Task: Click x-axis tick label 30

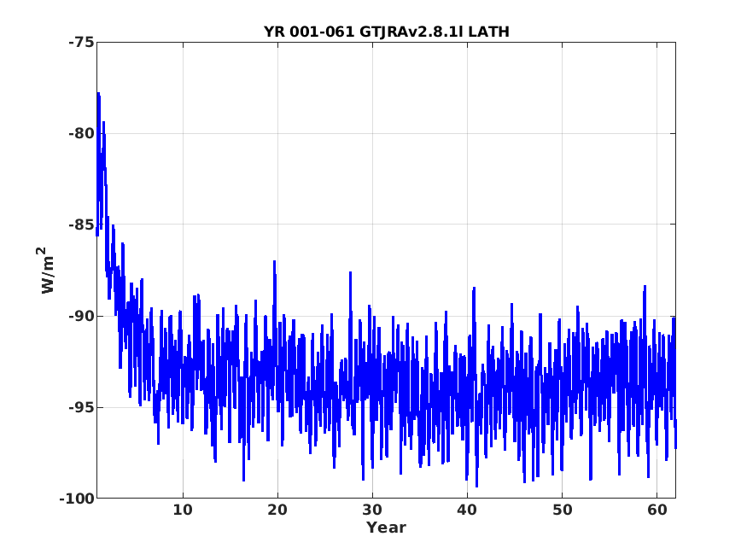Action: (x=372, y=510)
